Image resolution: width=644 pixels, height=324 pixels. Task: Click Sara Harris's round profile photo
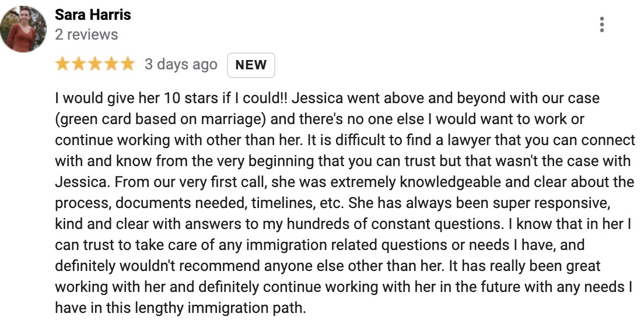(23, 29)
